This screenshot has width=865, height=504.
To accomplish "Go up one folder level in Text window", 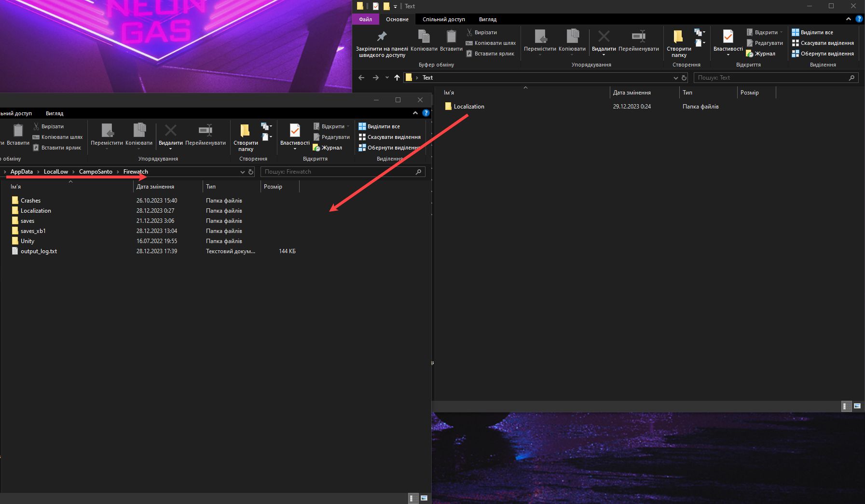I will (x=397, y=78).
